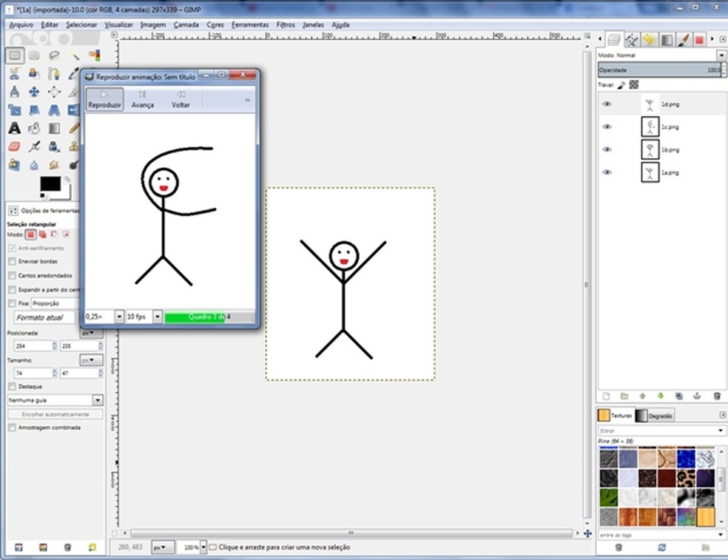Switch to the Degradês tab

[654, 416]
